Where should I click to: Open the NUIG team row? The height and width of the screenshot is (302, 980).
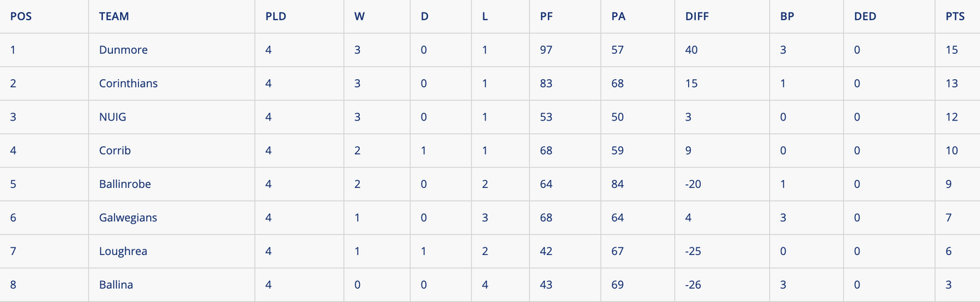coord(113,117)
